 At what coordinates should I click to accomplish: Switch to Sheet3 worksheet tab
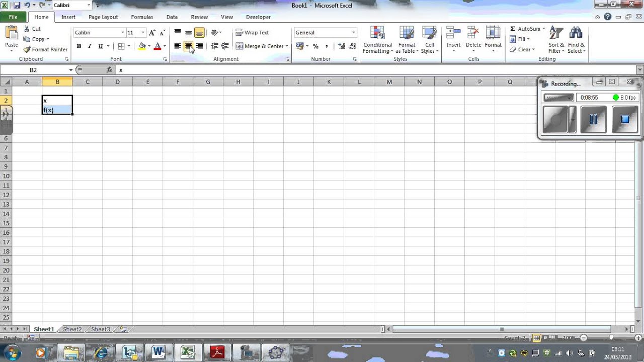[101, 329]
